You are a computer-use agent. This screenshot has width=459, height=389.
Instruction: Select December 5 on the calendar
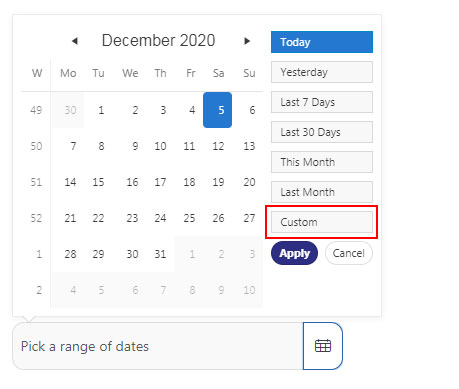tap(217, 110)
